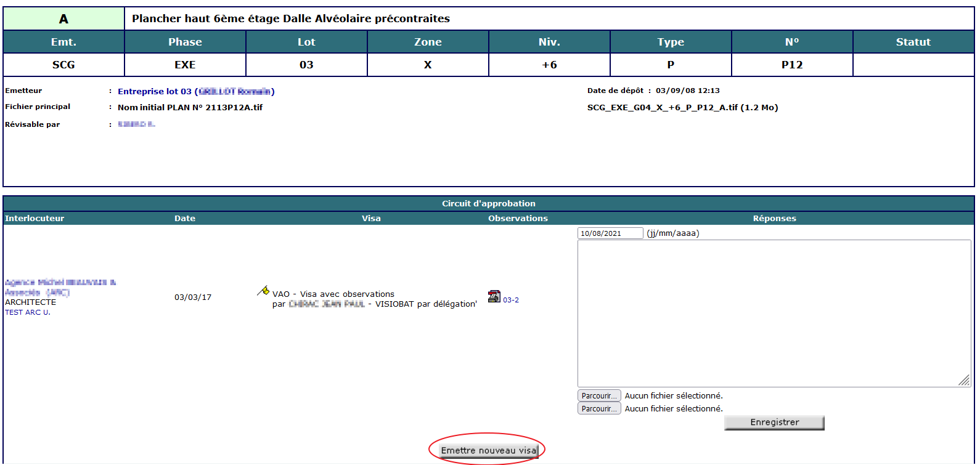Click the Type column header
Screen dimensions: 980x465
(671, 42)
